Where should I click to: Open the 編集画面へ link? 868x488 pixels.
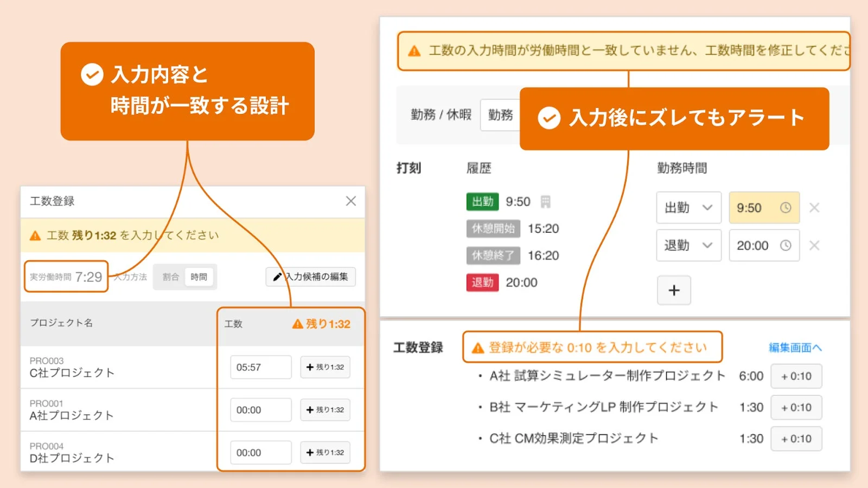(x=795, y=348)
